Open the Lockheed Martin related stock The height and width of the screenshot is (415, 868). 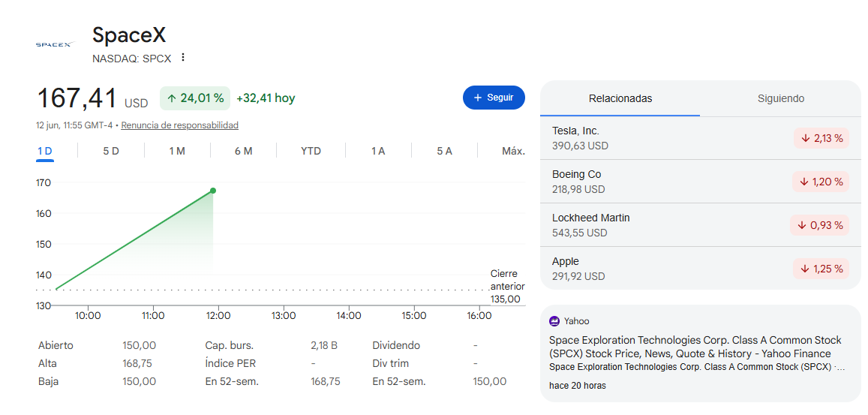(700, 225)
